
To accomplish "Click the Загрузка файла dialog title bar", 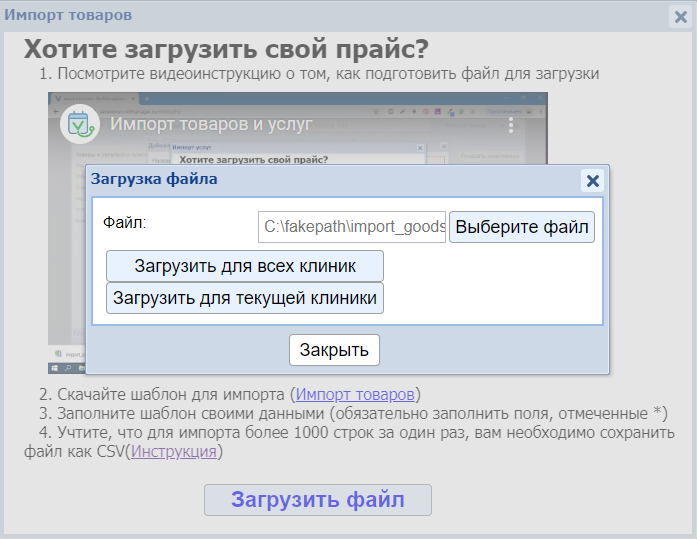I will point(330,181).
